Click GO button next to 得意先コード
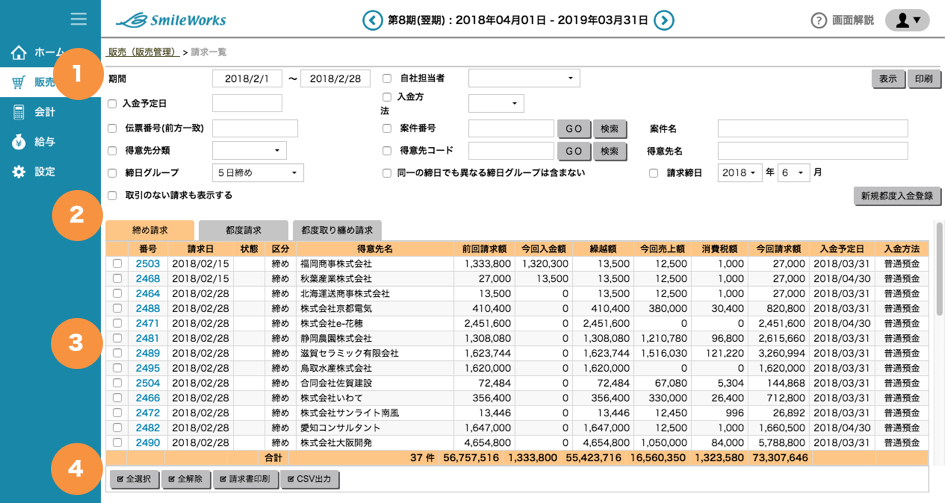 (x=574, y=151)
